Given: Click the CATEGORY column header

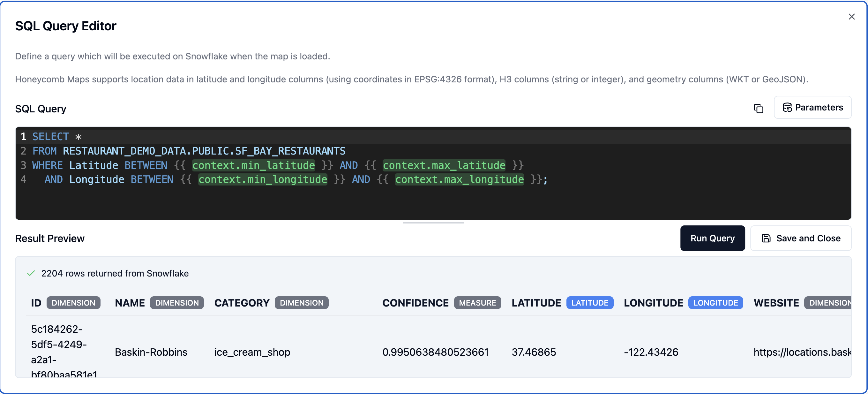Looking at the screenshot, I should click(x=242, y=303).
